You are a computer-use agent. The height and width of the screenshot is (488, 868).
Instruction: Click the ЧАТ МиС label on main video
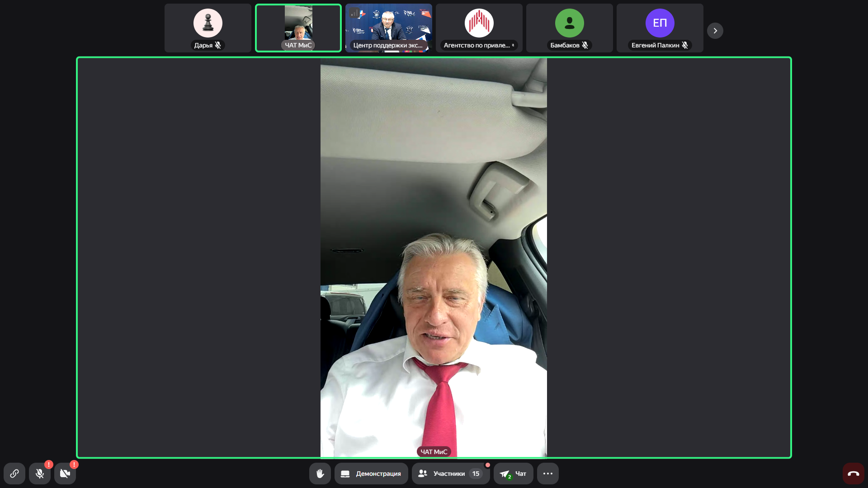tap(434, 452)
